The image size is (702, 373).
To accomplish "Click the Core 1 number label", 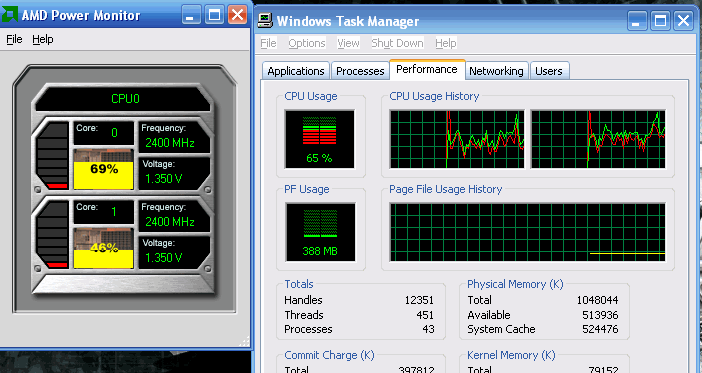I will pyautogui.click(x=103, y=212).
